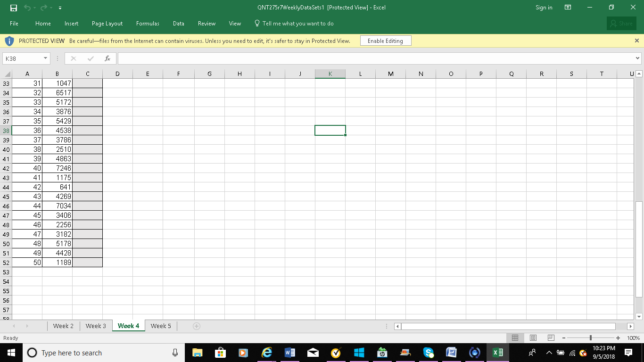
Task: Add a new sheet with the plus icon
Action: (x=197, y=326)
